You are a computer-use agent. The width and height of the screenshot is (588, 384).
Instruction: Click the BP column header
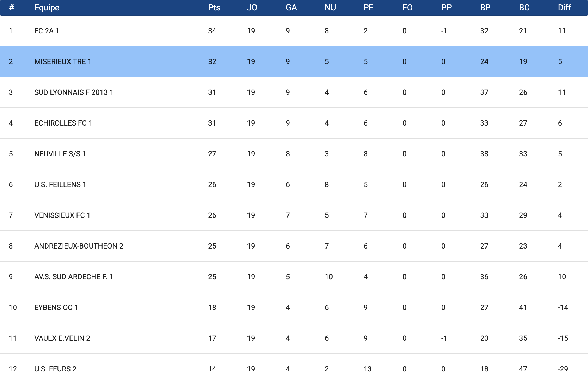[x=485, y=8]
